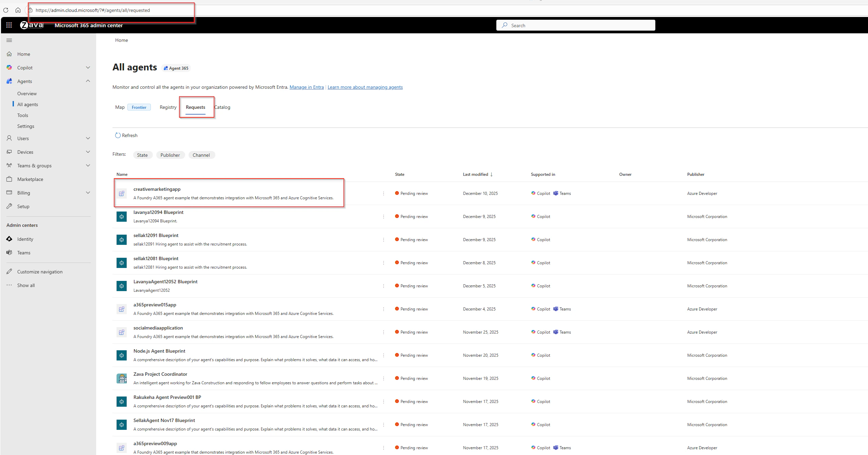The width and height of the screenshot is (868, 455).
Task: Click the Publisher column header
Action: (696, 174)
